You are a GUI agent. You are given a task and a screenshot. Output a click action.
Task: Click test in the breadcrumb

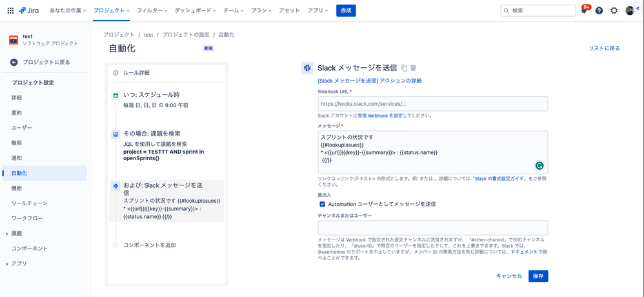(148, 35)
